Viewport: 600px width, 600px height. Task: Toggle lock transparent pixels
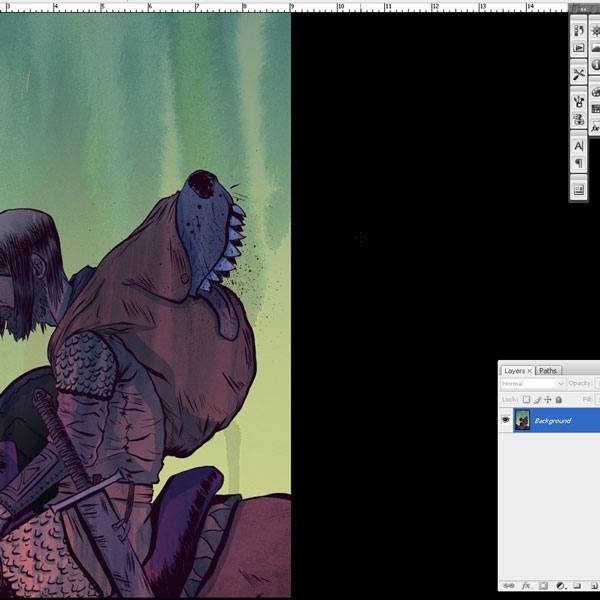pyautogui.click(x=526, y=399)
